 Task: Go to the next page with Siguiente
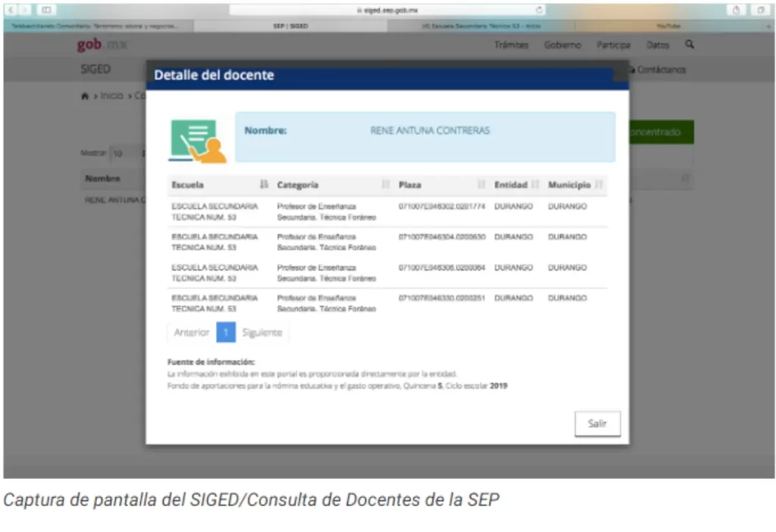click(261, 332)
